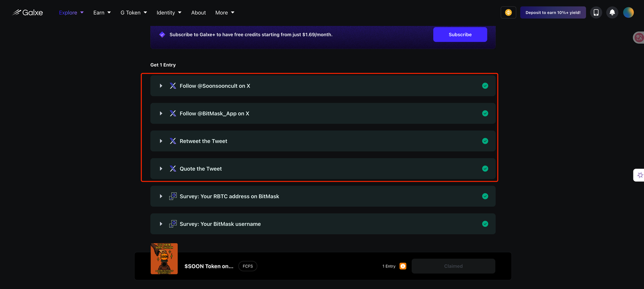Screen dimensions: 644x289
Task: Click 'Survey: Your BitMask username' text
Action: pos(220,224)
